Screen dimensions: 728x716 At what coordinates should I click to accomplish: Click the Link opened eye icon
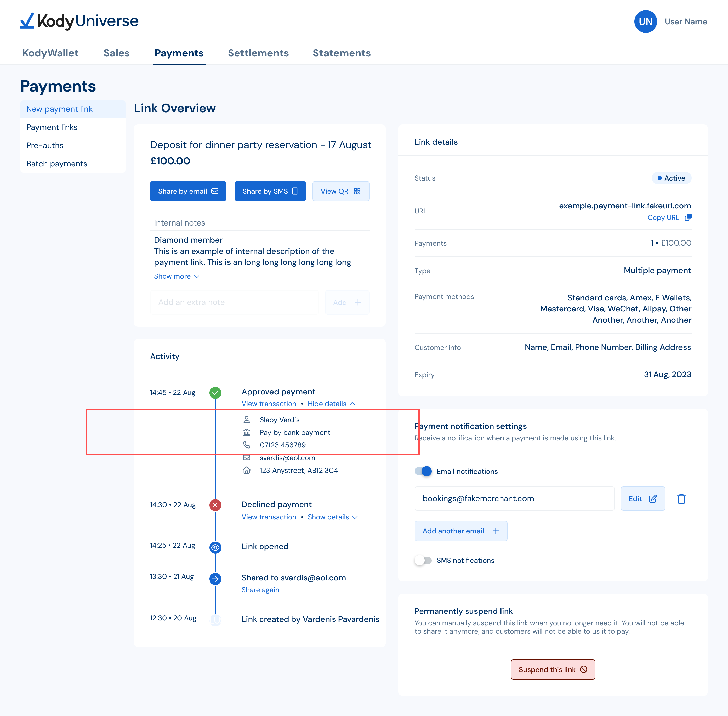click(x=215, y=548)
